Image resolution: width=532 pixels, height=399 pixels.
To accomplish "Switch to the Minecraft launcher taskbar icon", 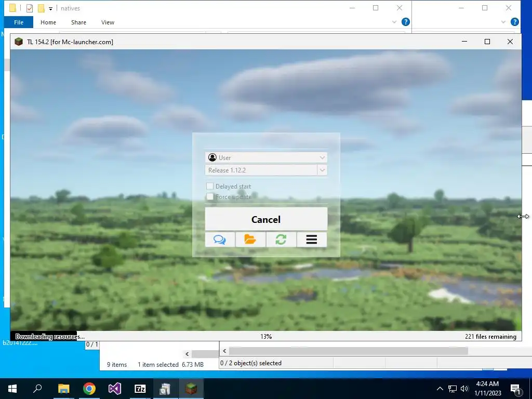I will pos(191,389).
